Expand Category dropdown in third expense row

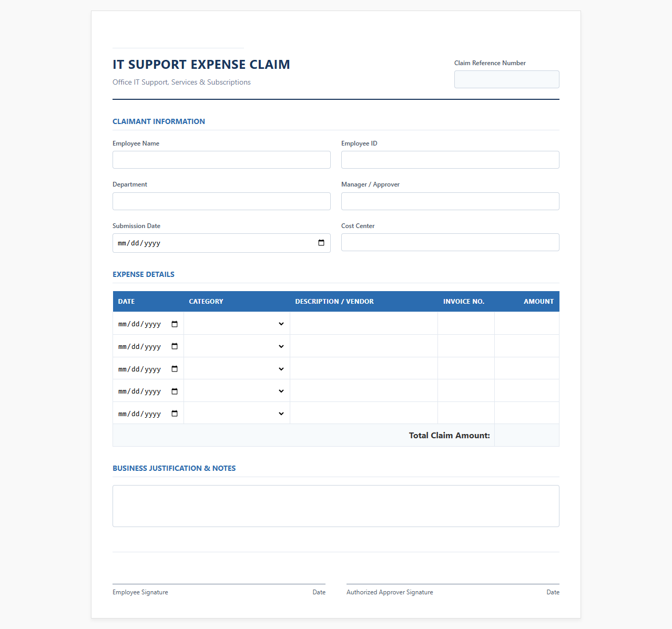[x=237, y=369]
